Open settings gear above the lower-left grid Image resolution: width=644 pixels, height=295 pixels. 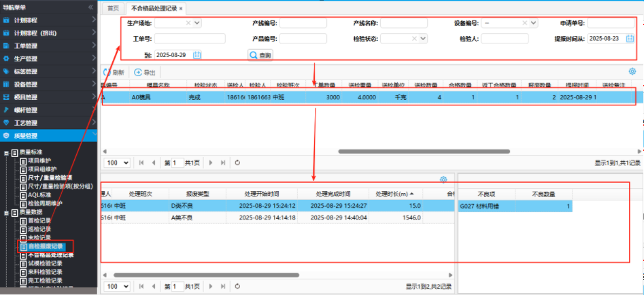(x=443, y=198)
